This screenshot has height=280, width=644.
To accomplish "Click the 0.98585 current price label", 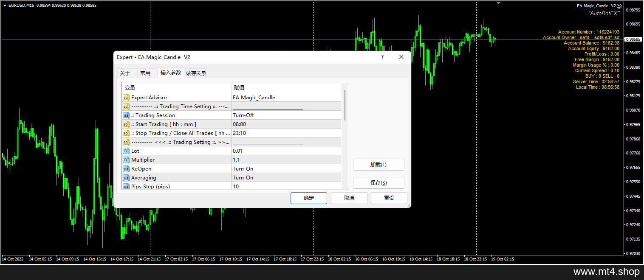I will [x=633, y=39].
